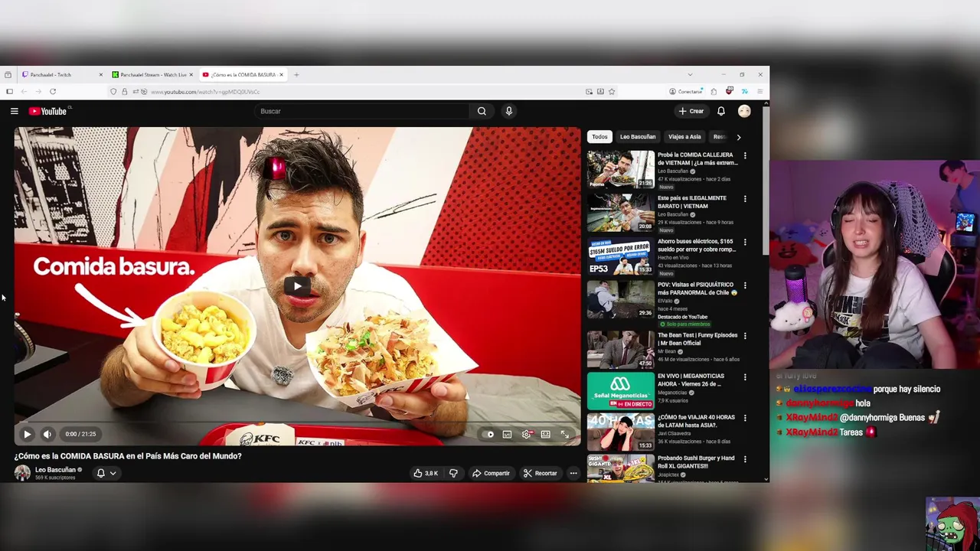Open the player settings gear
The image size is (980, 551).
pos(526,435)
